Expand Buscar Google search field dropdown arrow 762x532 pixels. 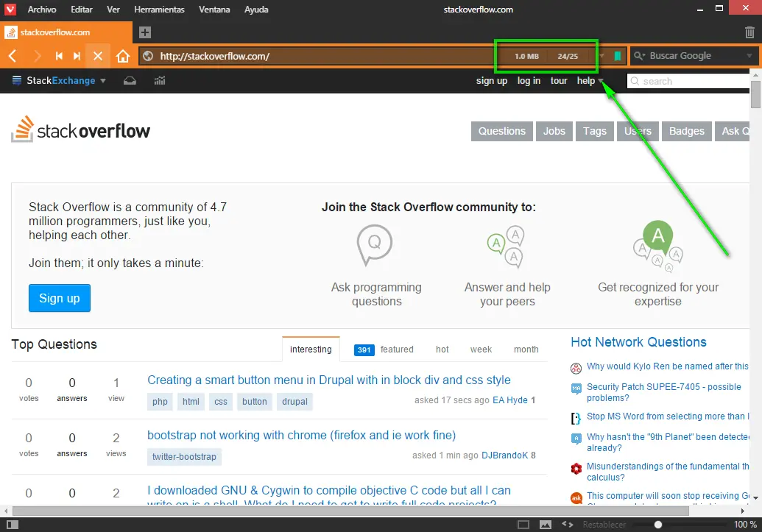tap(749, 56)
